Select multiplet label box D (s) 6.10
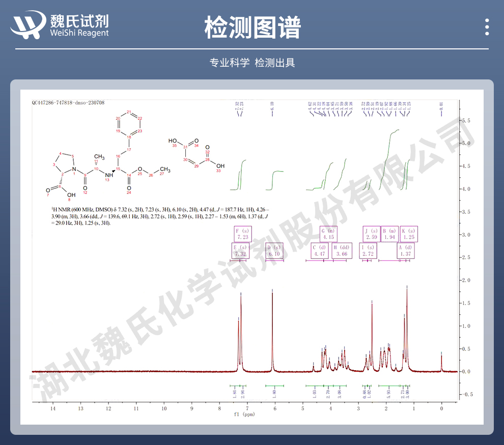504x445 pixels. [x=273, y=250]
